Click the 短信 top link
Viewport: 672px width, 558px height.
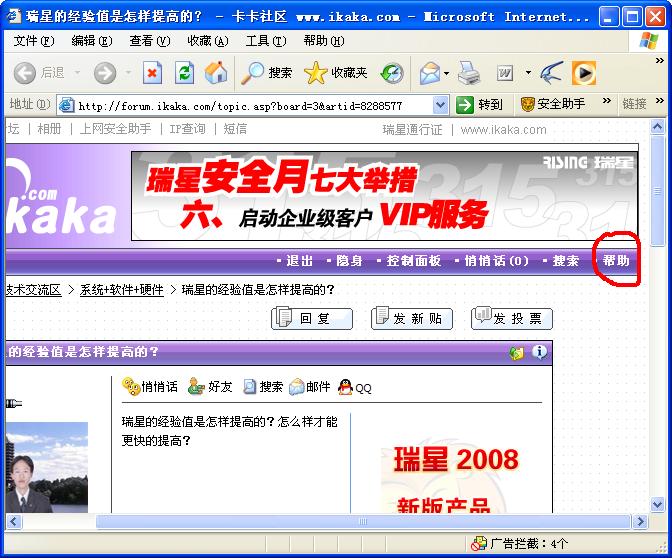(235, 129)
